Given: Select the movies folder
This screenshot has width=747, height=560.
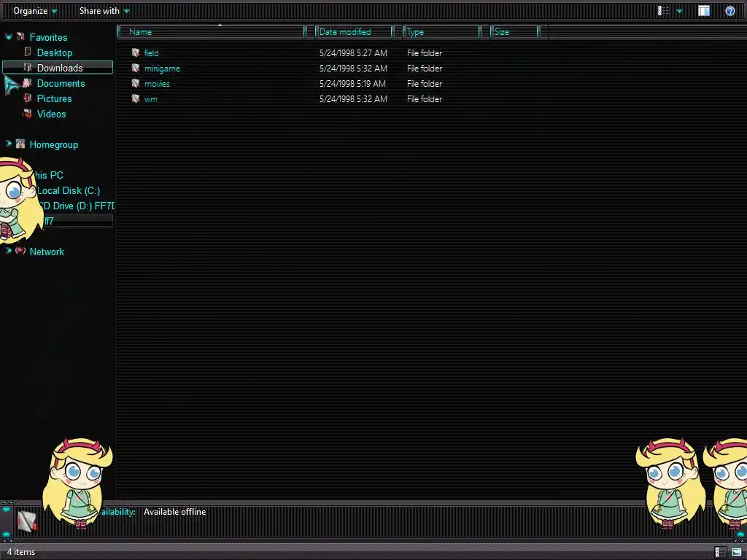Looking at the screenshot, I should click(x=157, y=84).
